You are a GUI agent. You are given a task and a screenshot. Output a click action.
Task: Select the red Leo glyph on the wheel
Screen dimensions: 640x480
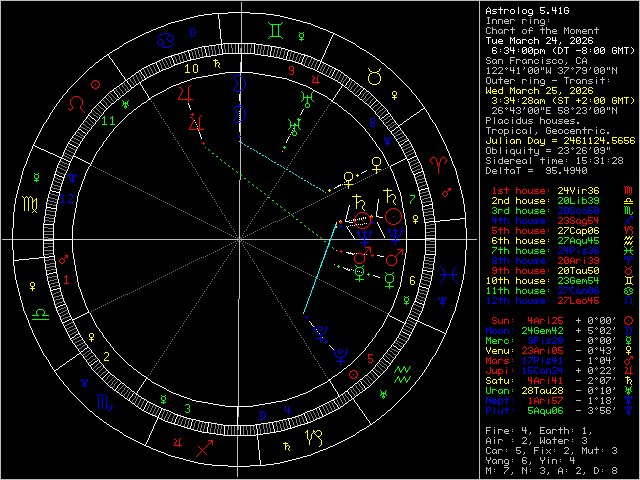76,103
